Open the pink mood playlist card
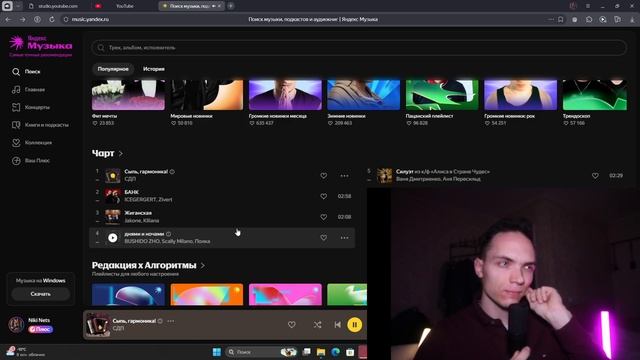The width and height of the screenshot is (640, 360). point(285,295)
